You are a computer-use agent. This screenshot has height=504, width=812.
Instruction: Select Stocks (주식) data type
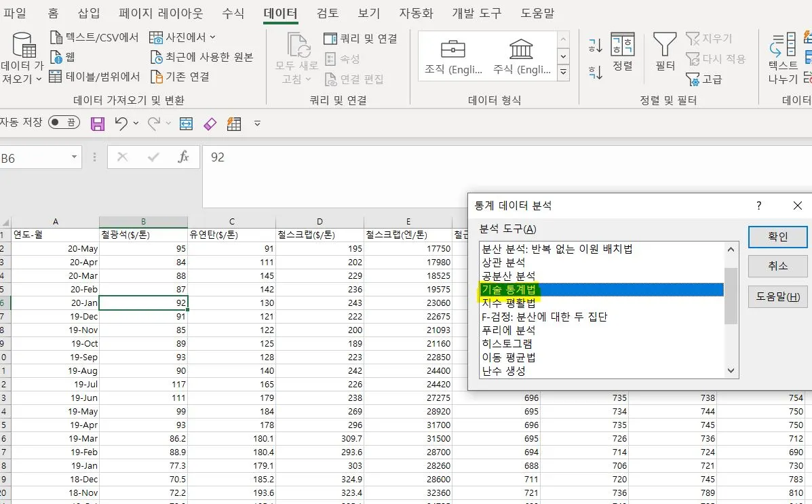pyautogui.click(x=522, y=57)
